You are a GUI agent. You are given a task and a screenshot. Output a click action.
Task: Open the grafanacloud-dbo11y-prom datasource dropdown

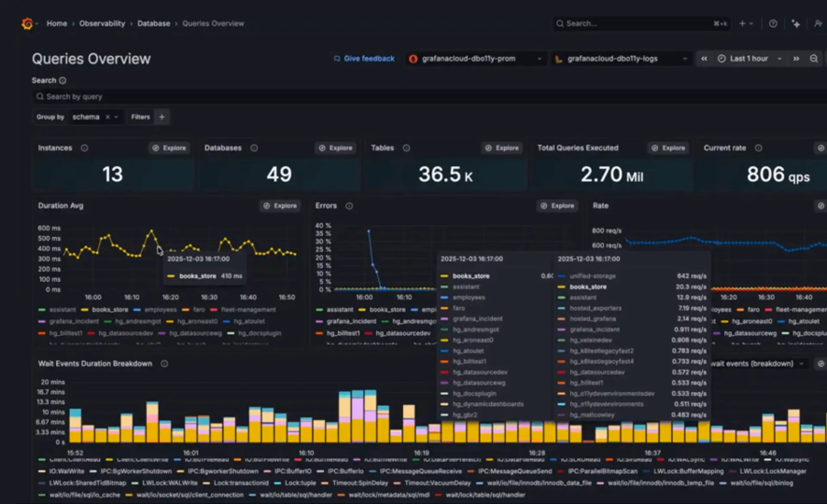pos(476,59)
